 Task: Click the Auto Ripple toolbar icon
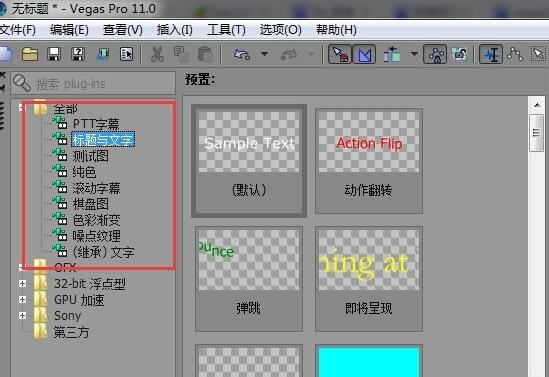(392, 54)
